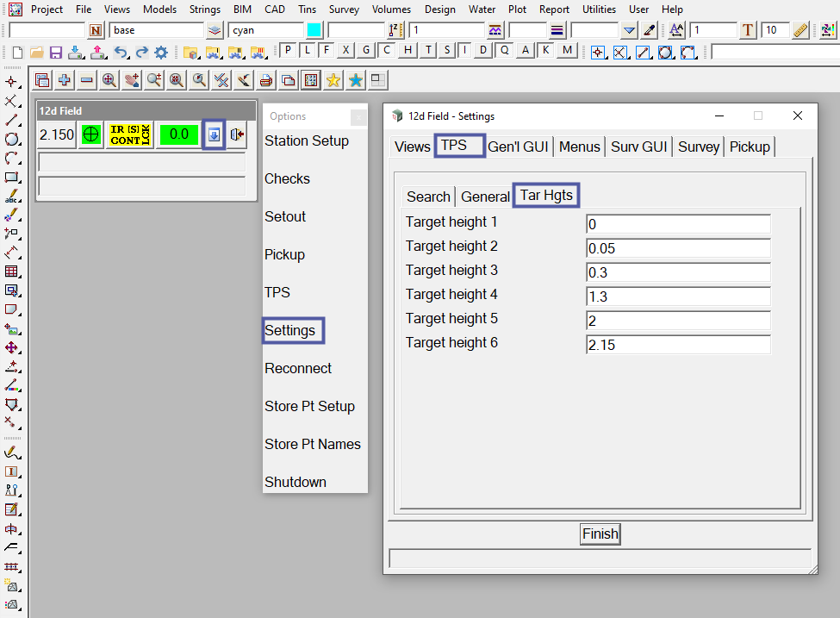Switch to the Survey tab
Screen dimensions: 840x618
click(698, 147)
